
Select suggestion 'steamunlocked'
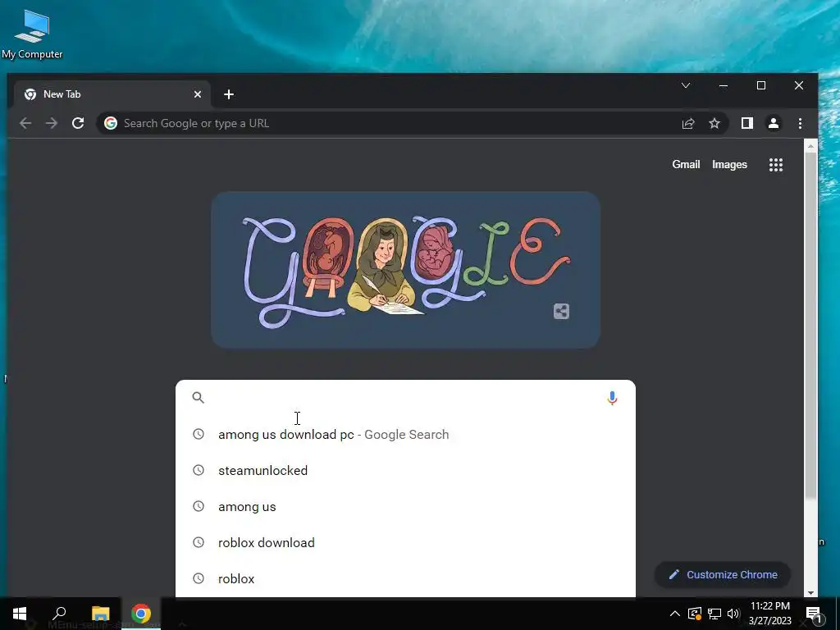pyautogui.click(x=405, y=470)
